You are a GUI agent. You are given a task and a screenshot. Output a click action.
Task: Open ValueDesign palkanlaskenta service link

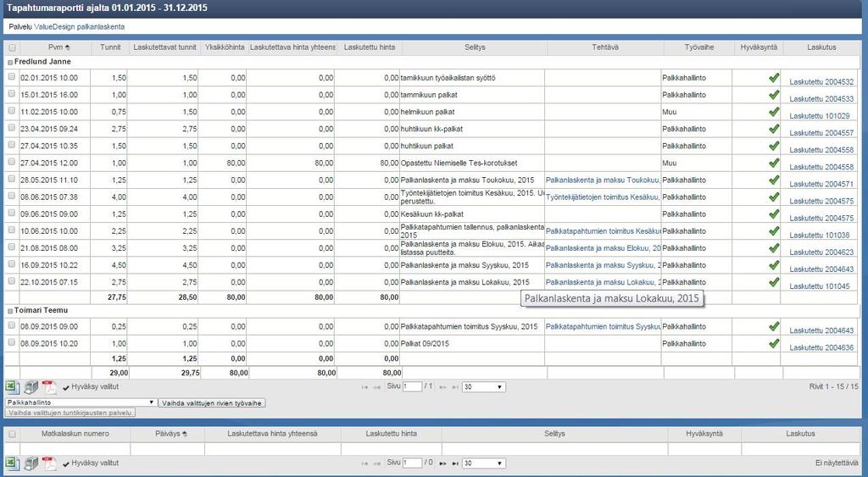pos(79,26)
